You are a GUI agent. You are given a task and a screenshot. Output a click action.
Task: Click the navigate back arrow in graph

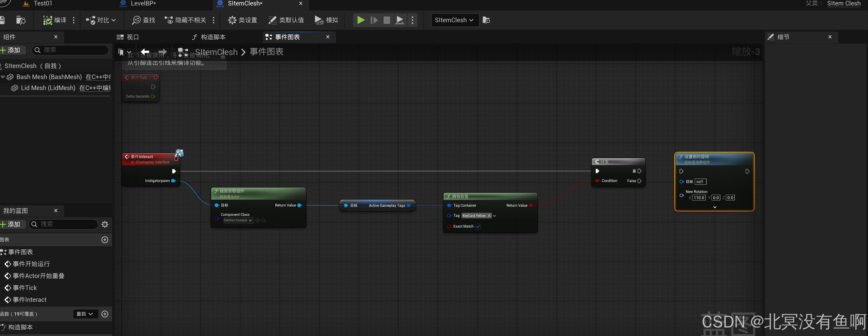pyautogui.click(x=145, y=52)
